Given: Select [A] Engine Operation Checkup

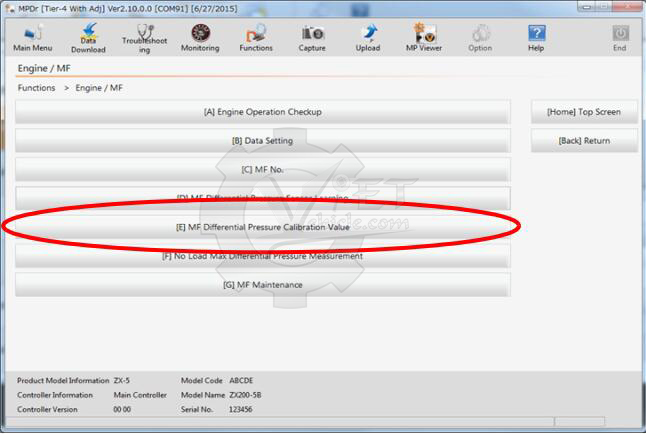Looking at the screenshot, I should [262, 112].
